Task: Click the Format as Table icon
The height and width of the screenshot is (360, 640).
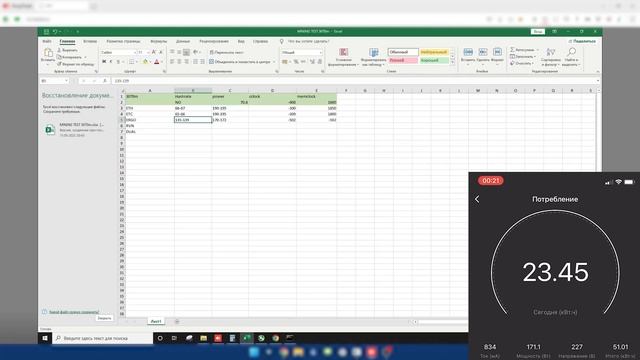Action: click(373, 52)
